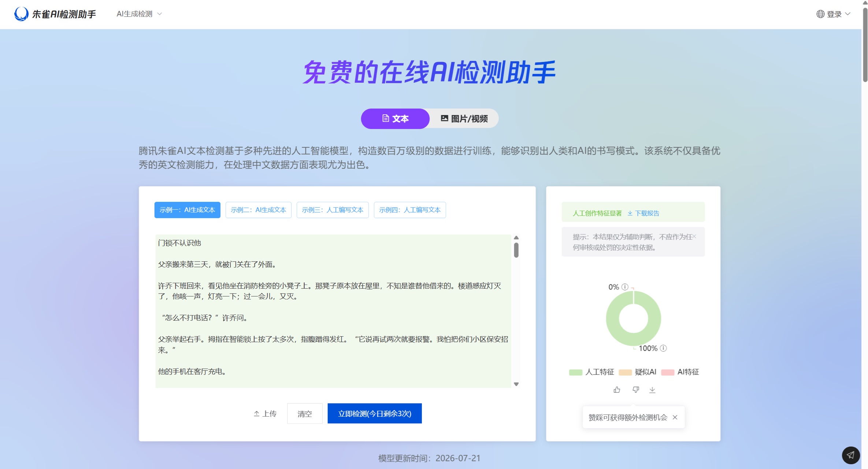Start detection with 立即检测 button

click(x=375, y=413)
